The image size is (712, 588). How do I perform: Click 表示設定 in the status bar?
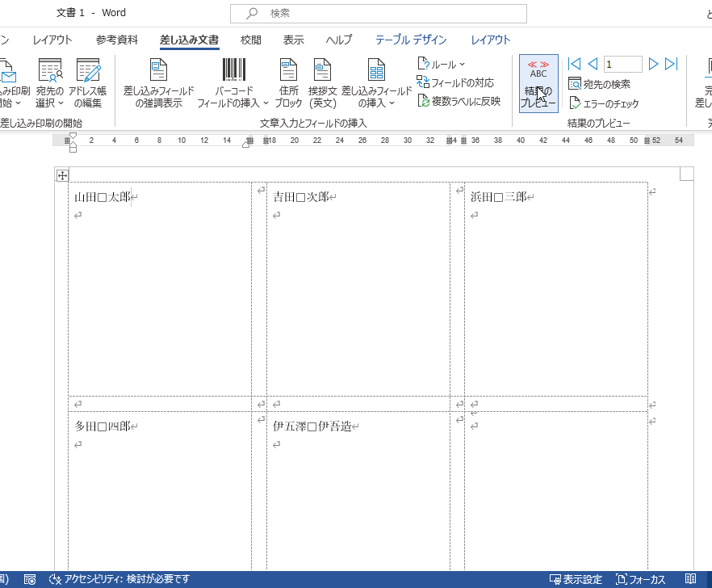[575, 578]
